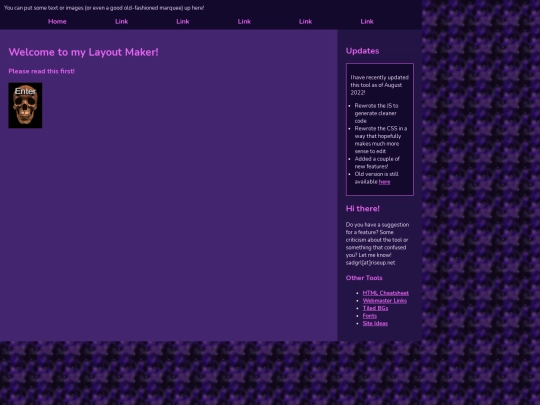Follow the 'here' link for old version
The height and width of the screenshot is (405, 540).
coord(384,182)
